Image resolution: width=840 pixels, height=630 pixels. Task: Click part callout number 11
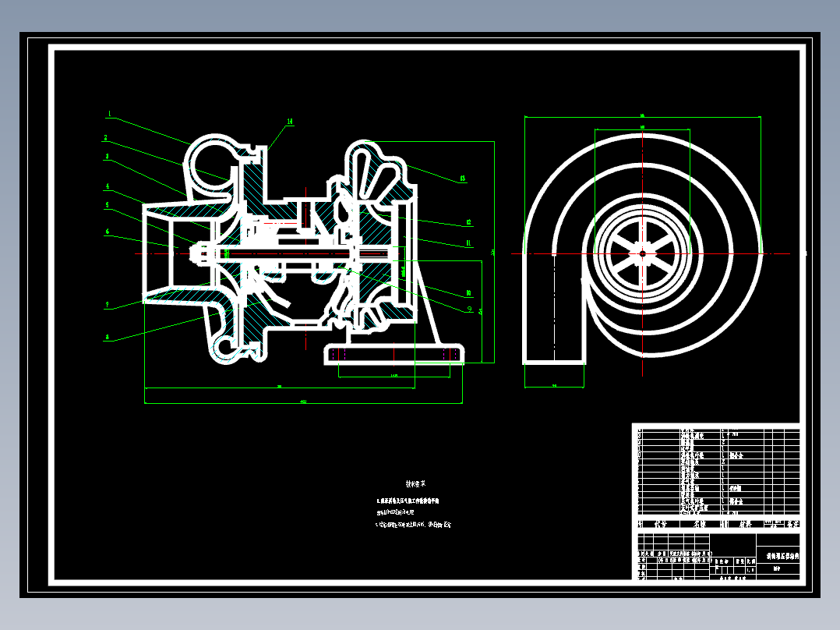click(x=469, y=243)
